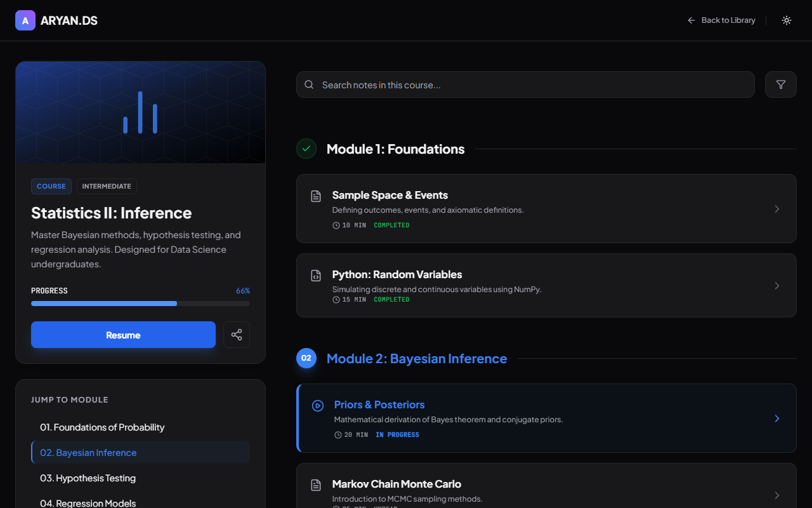Screen dimensions: 812x508
Task: Click the Module 1 completed checkmark icon
Action: click(306, 149)
